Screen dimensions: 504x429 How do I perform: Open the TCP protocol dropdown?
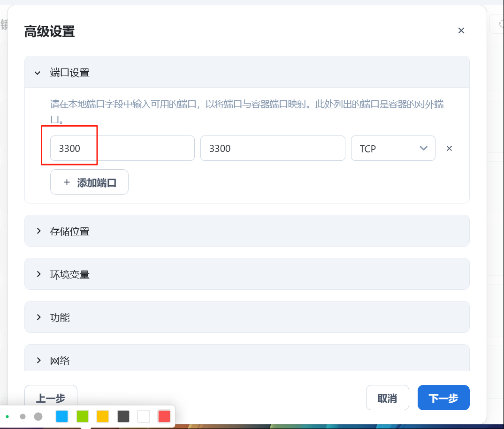click(393, 148)
